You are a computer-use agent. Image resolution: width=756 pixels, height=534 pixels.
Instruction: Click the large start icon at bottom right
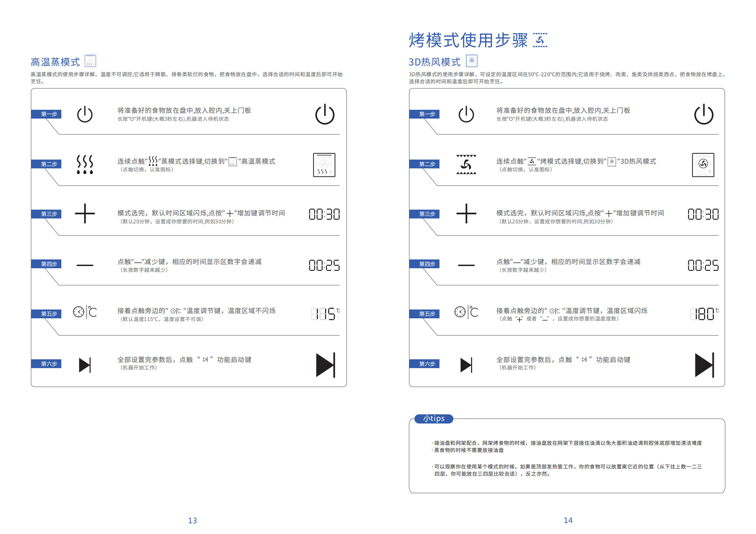704,365
